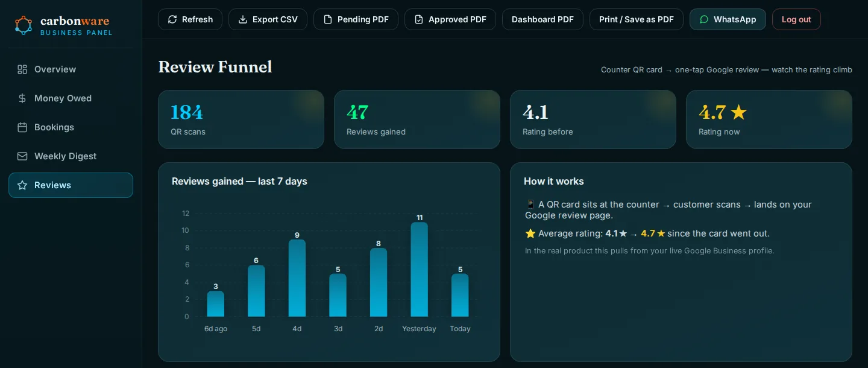Download the Approved PDF

(x=450, y=19)
